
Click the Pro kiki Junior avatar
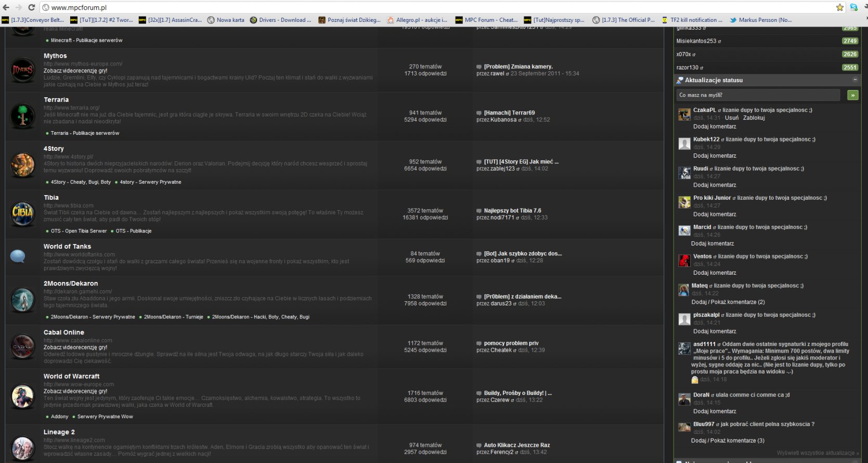[x=684, y=202]
